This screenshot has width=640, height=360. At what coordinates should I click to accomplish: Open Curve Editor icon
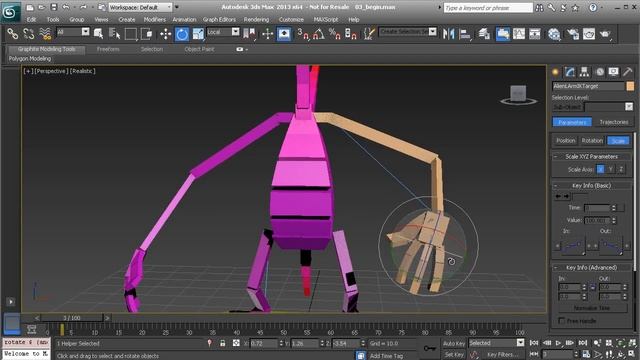519,33
